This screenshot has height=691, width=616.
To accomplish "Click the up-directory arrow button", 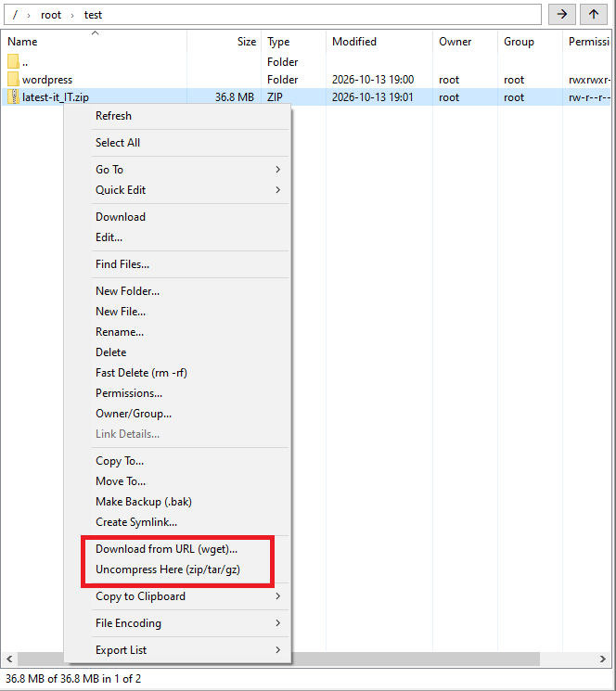I will pyautogui.click(x=594, y=15).
